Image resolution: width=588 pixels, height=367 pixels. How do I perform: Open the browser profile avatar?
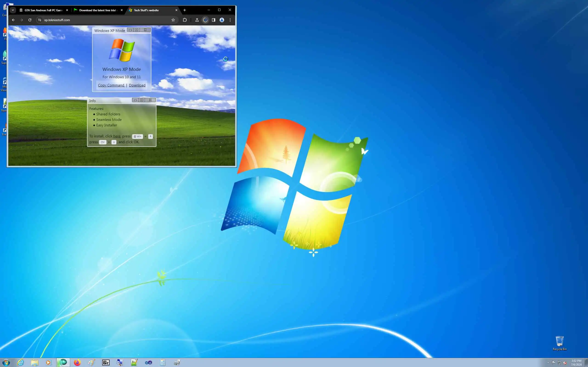coord(222,20)
